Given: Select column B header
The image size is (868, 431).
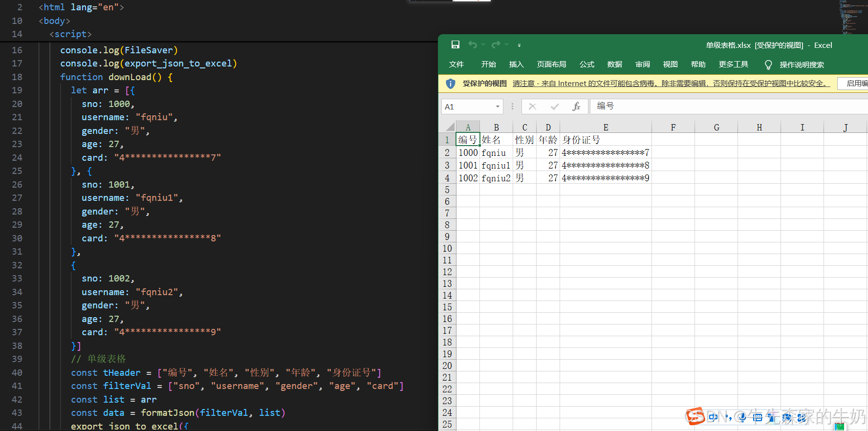Looking at the screenshot, I should [x=496, y=127].
